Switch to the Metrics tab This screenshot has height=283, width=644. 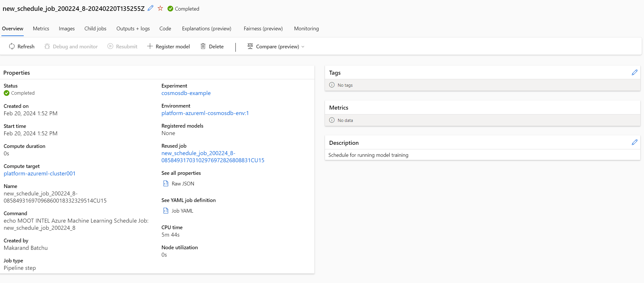(x=41, y=29)
